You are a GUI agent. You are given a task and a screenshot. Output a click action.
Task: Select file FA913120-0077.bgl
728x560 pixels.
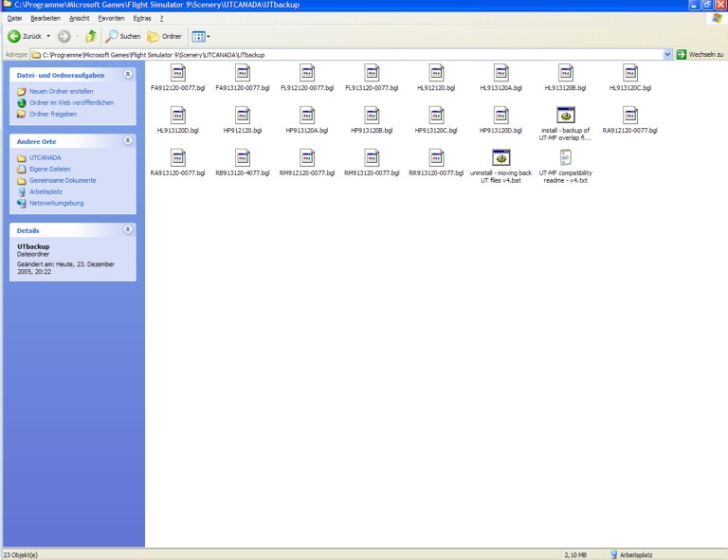[243, 78]
